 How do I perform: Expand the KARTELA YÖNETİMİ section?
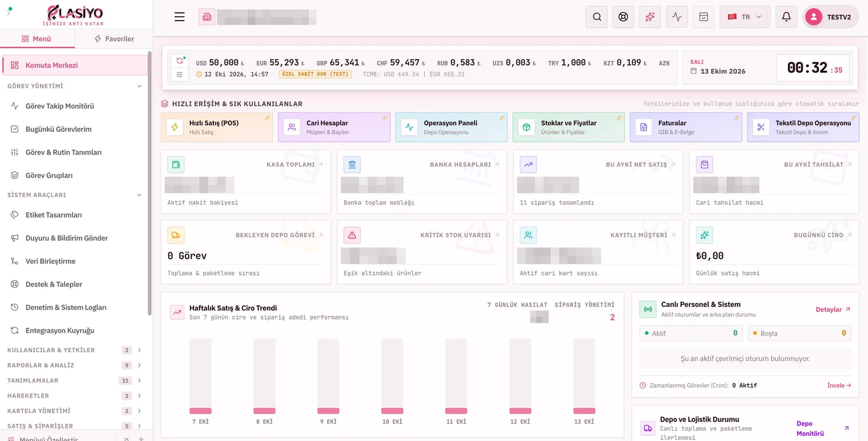74,411
